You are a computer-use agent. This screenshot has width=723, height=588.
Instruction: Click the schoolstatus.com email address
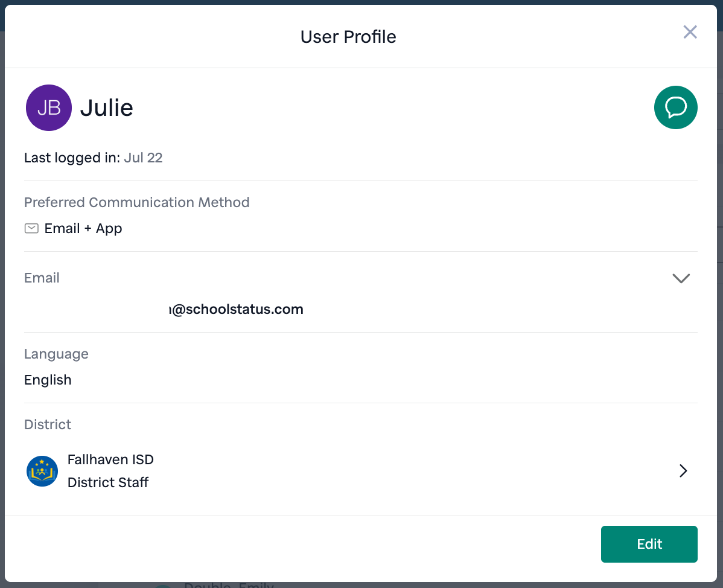pos(237,310)
